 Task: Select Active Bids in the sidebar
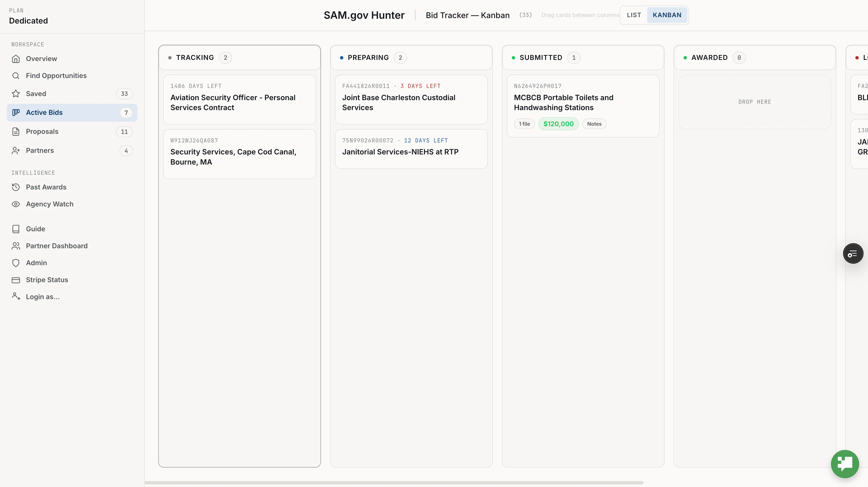coord(72,113)
